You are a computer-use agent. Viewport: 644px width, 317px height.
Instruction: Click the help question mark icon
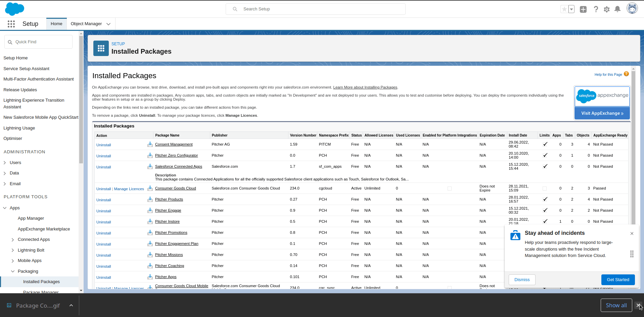tap(596, 9)
